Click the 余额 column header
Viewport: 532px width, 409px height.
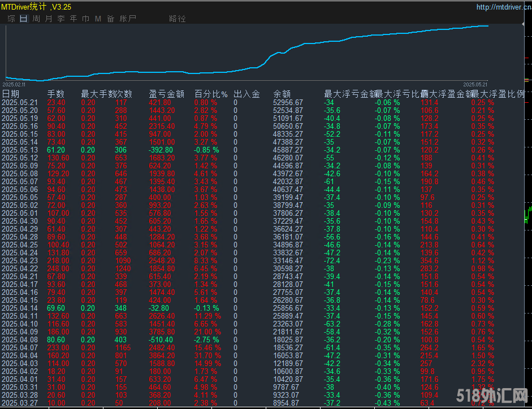tap(282, 94)
